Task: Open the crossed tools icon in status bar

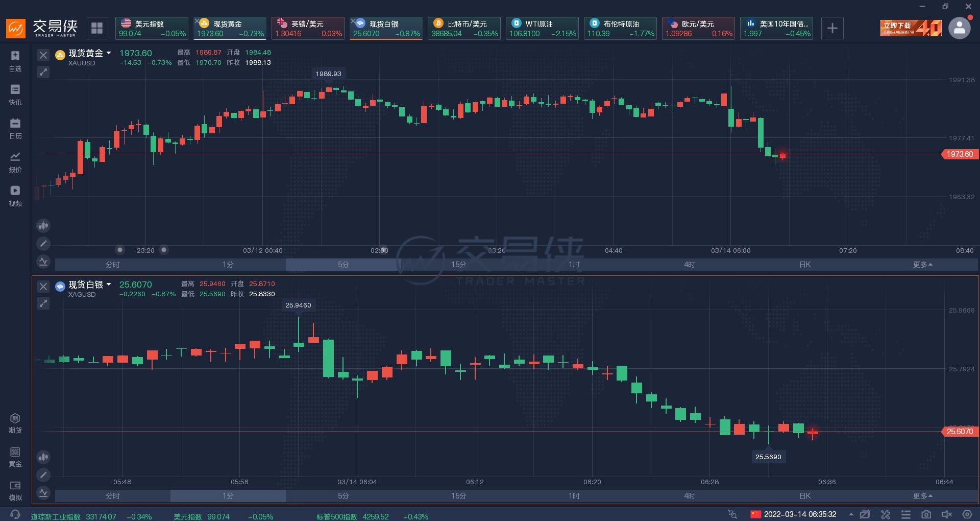Action: (886, 514)
